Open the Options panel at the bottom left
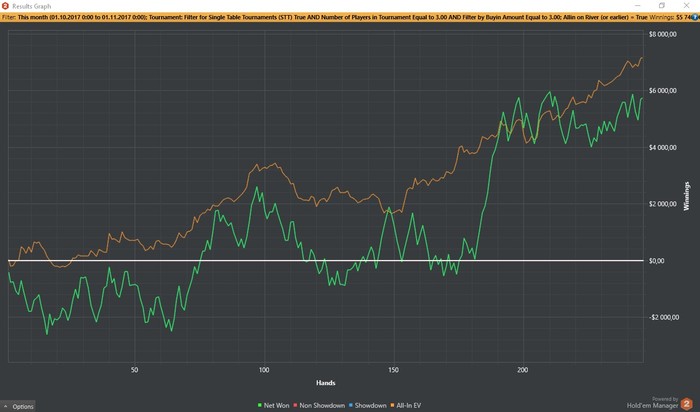The height and width of the screenshot is (412, 700). 18,406
